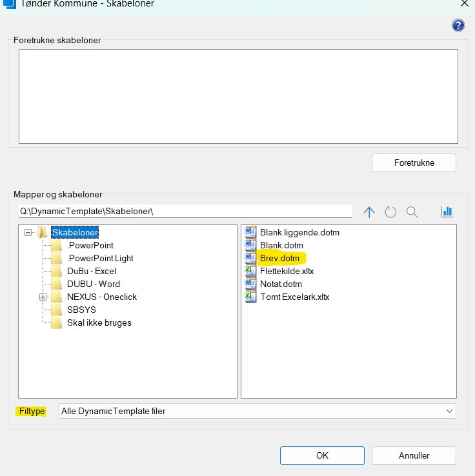Screen dimensions: 475x476
Task: Select the SBSYS folder
Action: [81, 310]
